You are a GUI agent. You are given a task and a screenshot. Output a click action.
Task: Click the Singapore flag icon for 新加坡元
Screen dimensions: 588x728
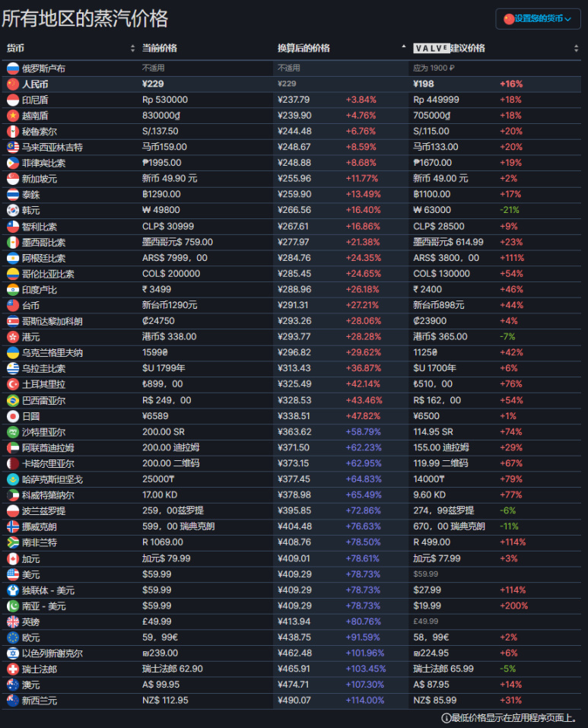(x=13, y=179)
